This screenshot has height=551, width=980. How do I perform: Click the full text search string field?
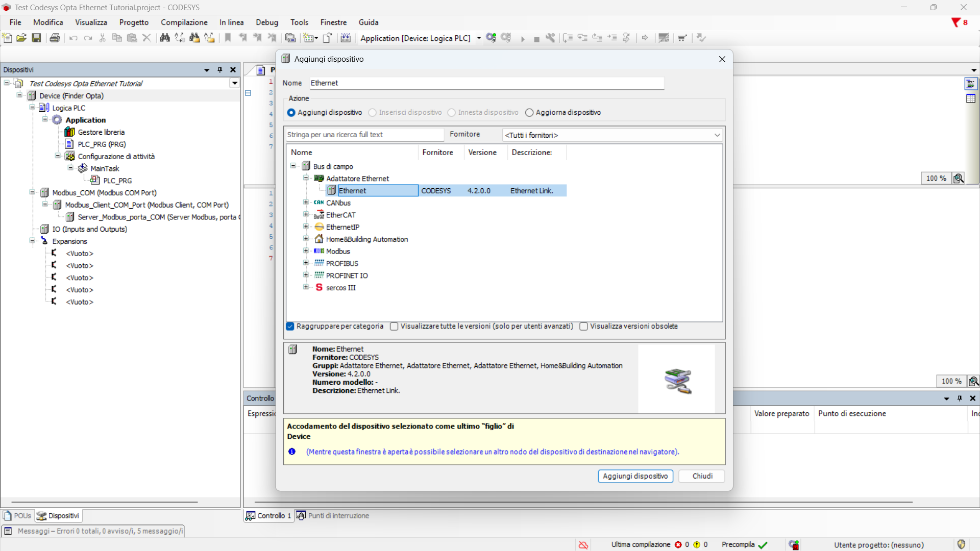pos(364,135)
